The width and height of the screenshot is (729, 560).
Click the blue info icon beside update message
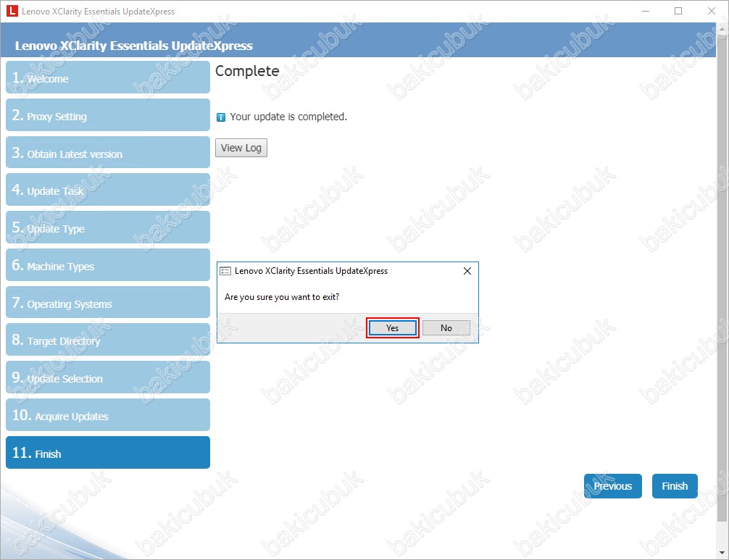(x=221, y=117)
